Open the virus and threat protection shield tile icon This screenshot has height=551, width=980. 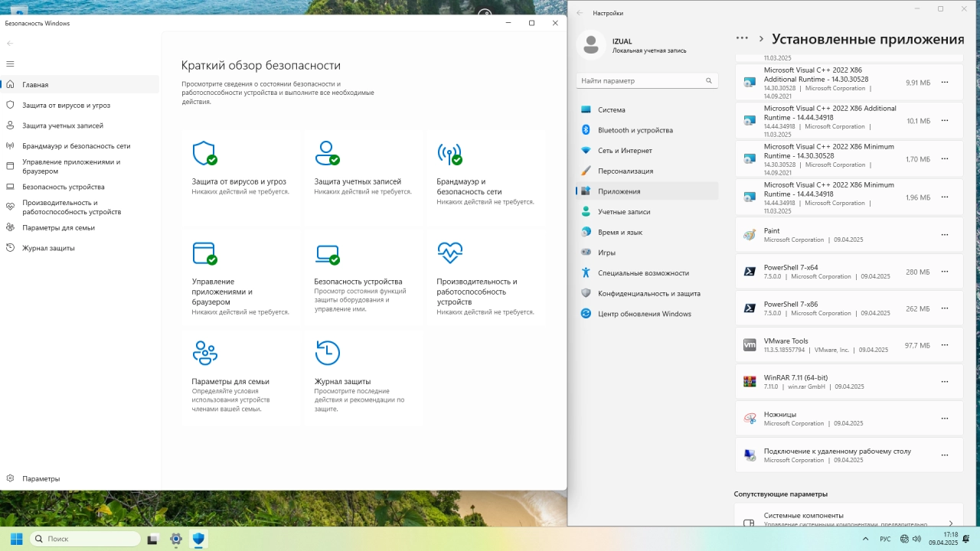tap(204, 153)
